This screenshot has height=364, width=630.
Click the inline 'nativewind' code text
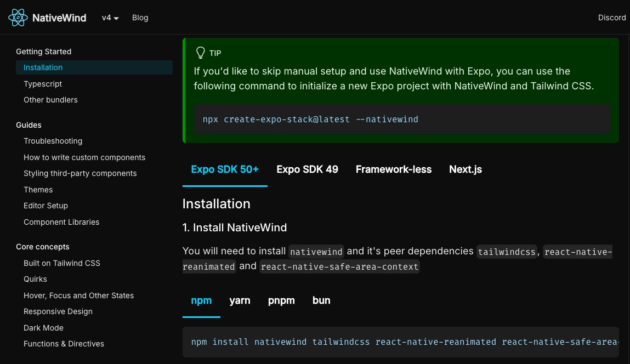316,252
